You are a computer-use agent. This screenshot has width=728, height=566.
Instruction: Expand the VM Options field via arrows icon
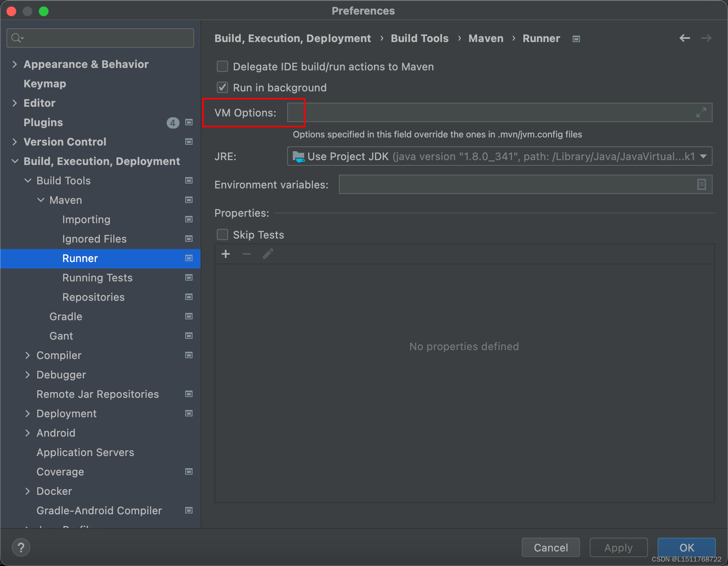(x=702, y=113)
